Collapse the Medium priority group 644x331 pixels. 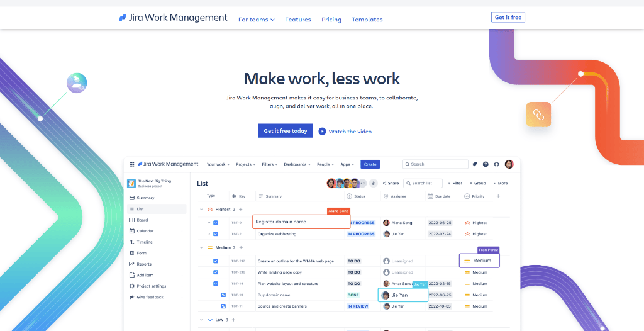click(201, 247)
